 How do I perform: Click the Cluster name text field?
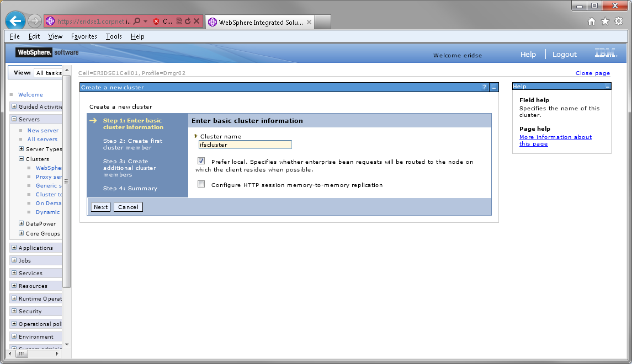[x=245, y=144]
